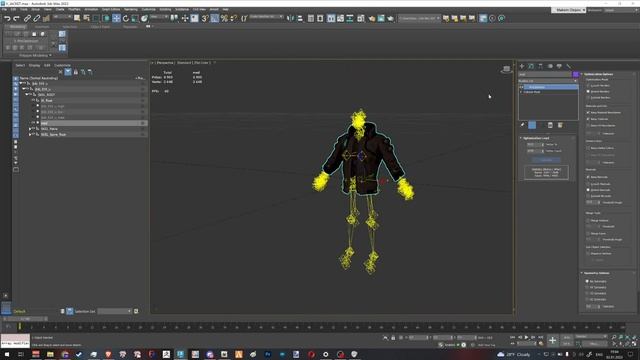The image size is (640, 360).
Task: Click the object name input field
Action: point(545,74)
